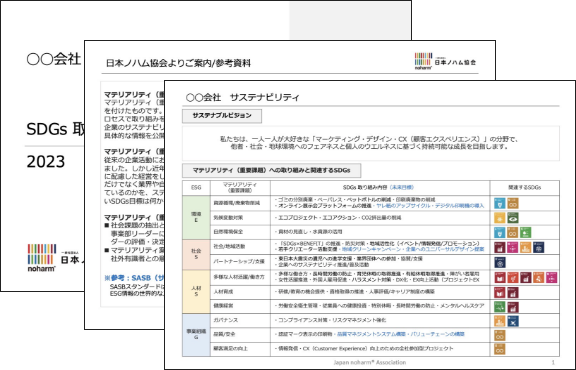
Task: Click the blue SDG icon in 自然環境保全 row
Action: pyautogui.click(x=499, y=232)
